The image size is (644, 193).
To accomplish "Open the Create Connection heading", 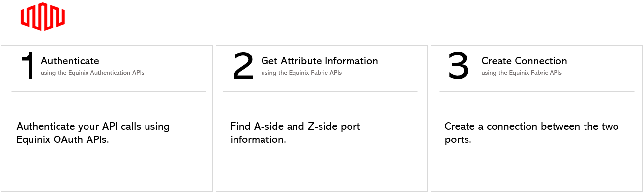I will pos(524,61).
